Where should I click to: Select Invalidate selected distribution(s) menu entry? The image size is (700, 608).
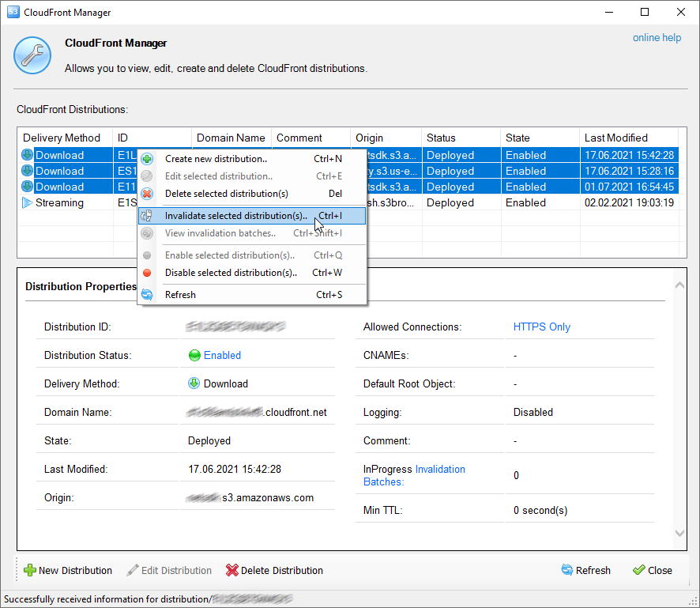252,216
